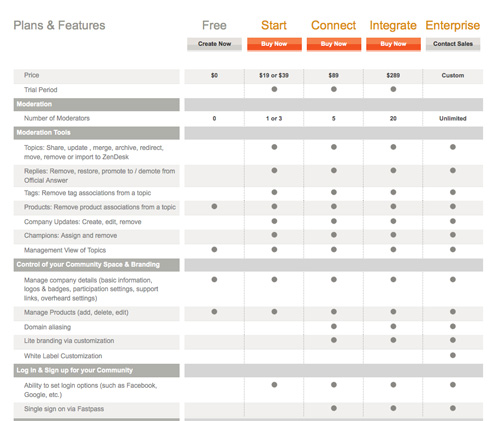
Task: Click the Log In & Sign up section header
Action: click(97, 370)
